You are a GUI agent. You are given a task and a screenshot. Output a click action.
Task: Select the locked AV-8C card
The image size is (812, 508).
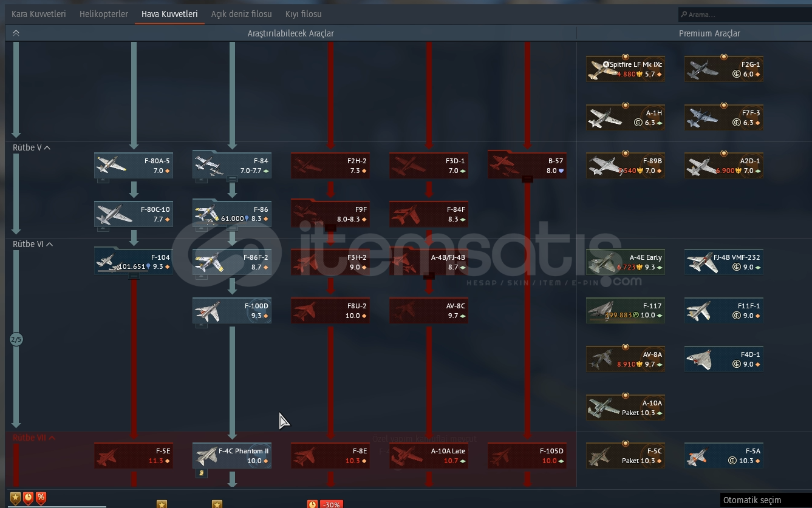coord(429,310)
